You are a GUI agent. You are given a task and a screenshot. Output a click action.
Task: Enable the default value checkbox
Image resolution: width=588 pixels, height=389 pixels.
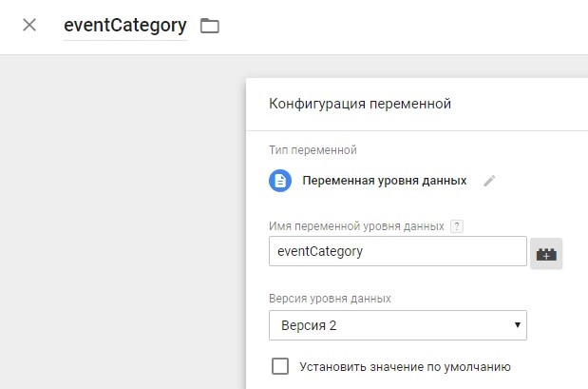coord(280,366)
